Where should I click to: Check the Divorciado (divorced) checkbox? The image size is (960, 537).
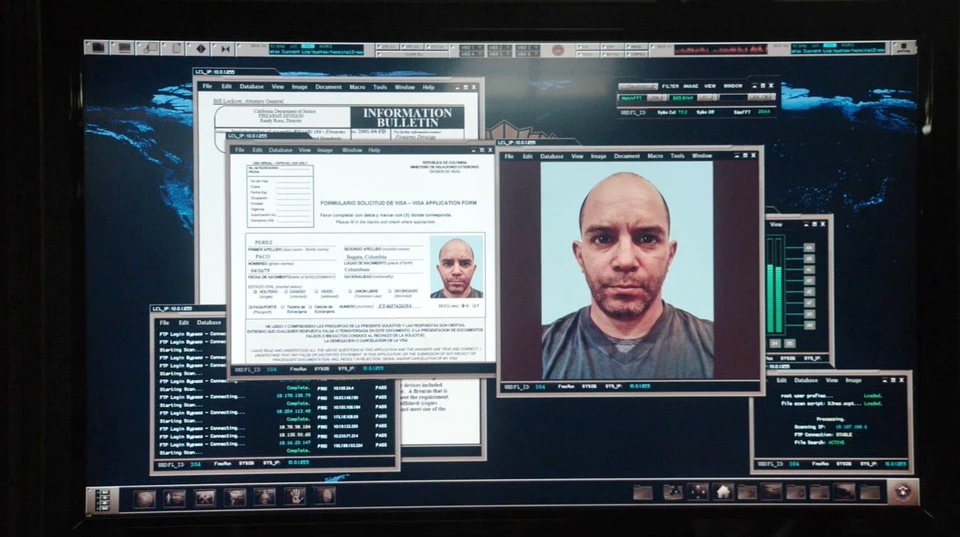(x=390, y=292)
